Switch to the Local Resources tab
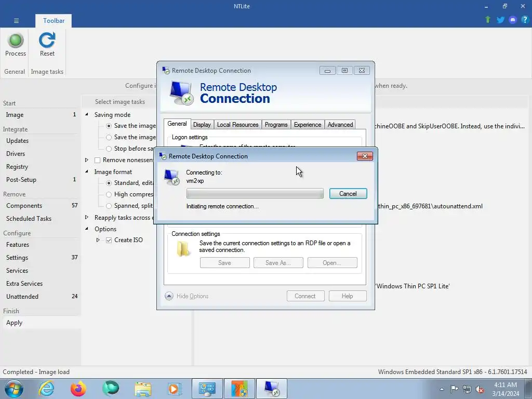The height and width of the screenshot is (399, 532). [x=237, y=125]
